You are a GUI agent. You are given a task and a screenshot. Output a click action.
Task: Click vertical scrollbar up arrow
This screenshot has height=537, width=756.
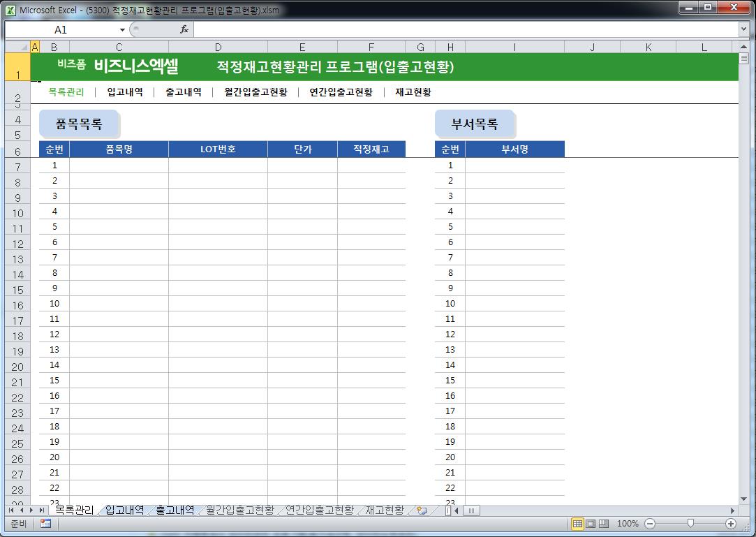(743, 47)
